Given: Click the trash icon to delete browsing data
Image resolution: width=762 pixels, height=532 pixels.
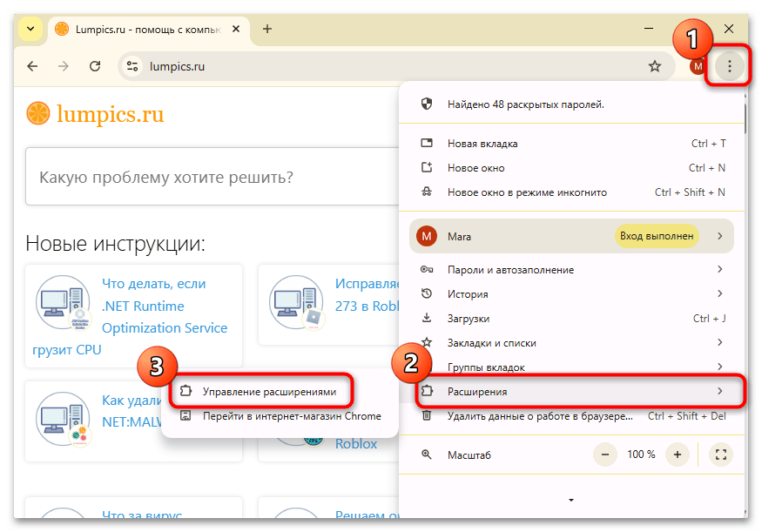Looking at the screenshot, I should pos(426,416).
